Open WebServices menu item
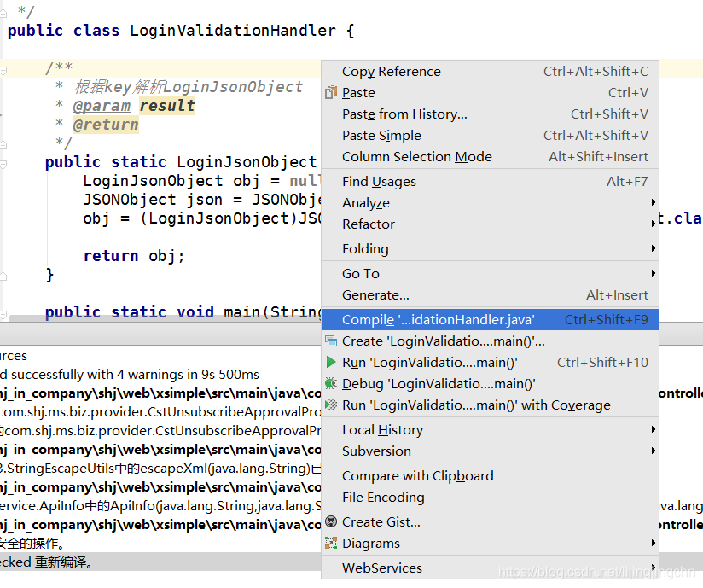This screenshot has height=588, width=703. tap(490, 568)
